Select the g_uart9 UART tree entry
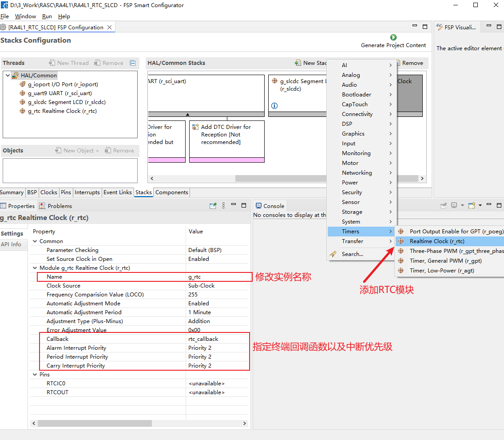Image resolution: width=504 pixels, height=440 pixels. (60, 93)
